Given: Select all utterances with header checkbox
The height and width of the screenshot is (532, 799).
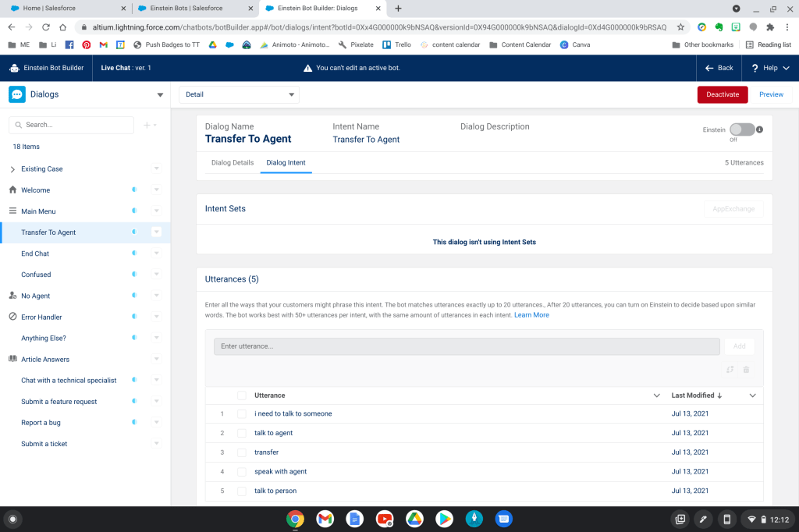Looking at the screenshot, I should tap(242, 395).
